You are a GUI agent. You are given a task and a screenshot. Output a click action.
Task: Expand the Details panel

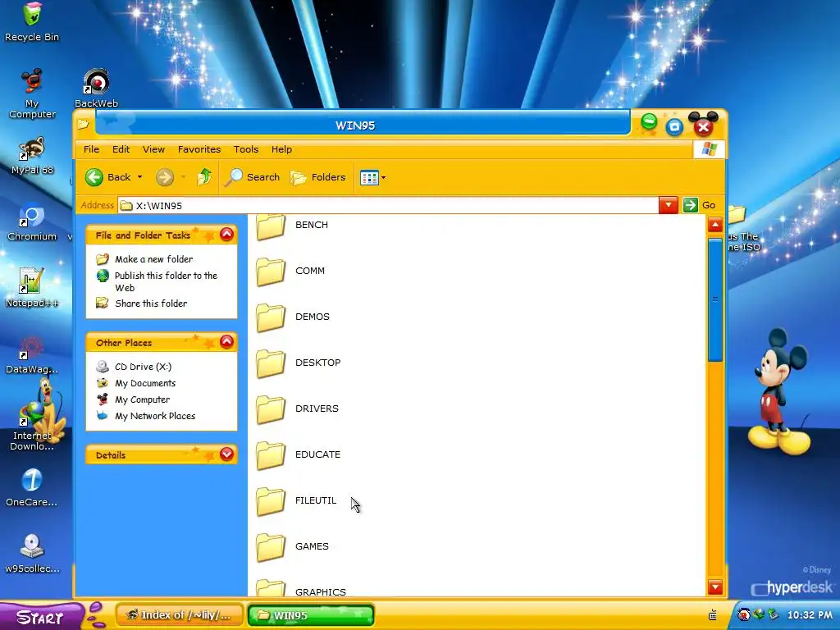226,454
